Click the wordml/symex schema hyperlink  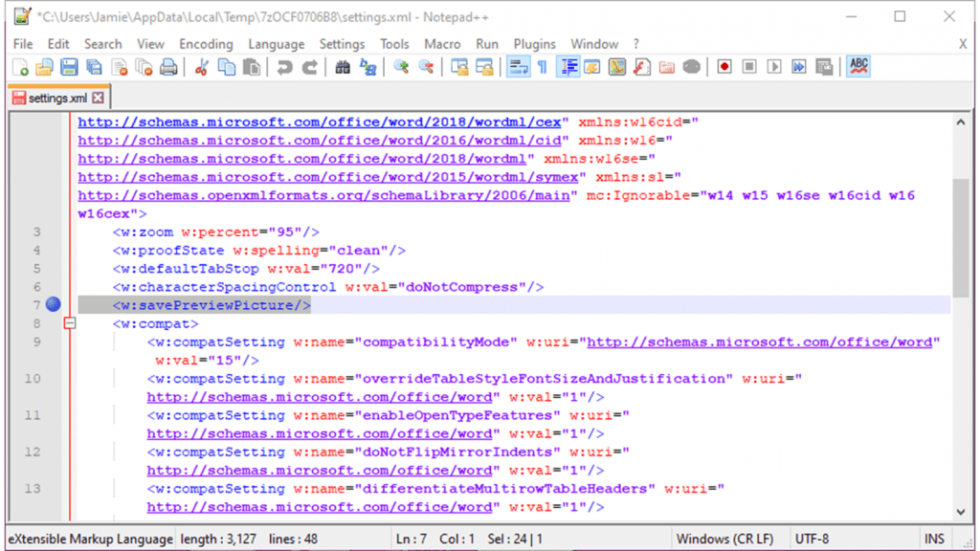pyautogui.click(x=327, y=177)
